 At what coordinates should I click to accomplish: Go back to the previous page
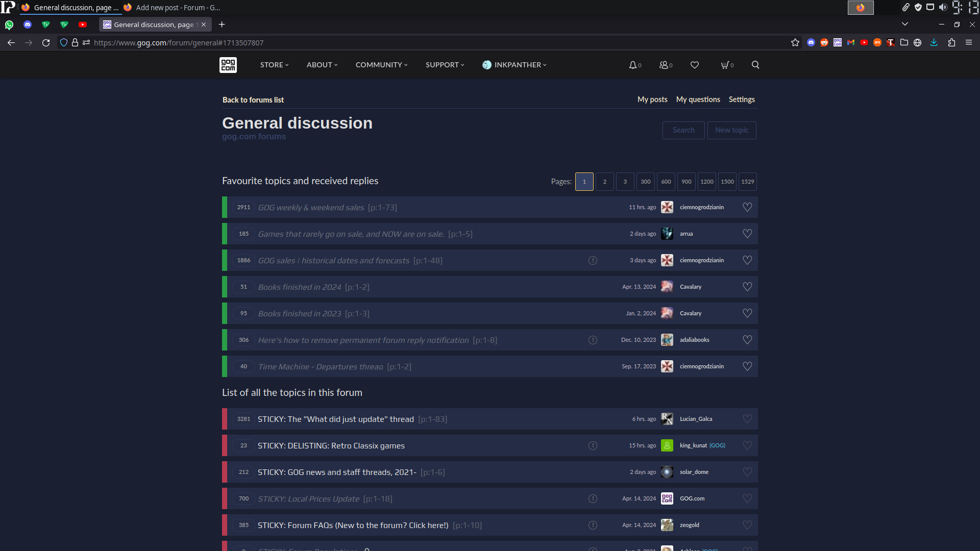[x=11, y=43]
